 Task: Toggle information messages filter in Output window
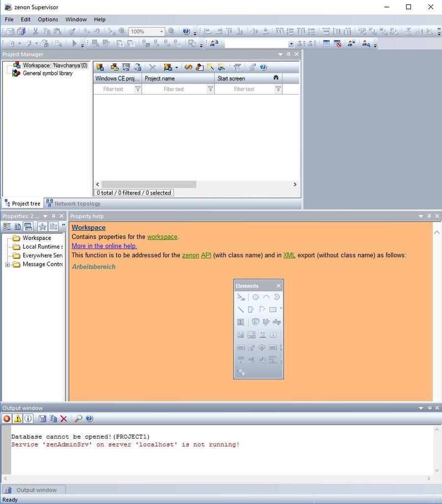[28, 419]
